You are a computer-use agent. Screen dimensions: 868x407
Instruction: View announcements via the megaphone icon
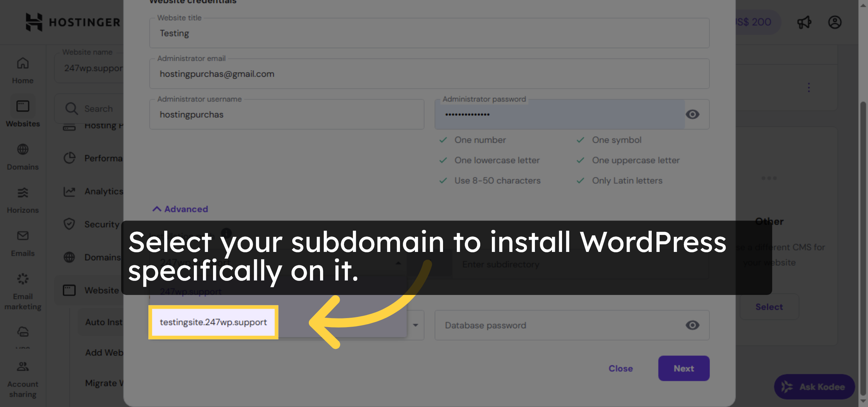[804, 22]
